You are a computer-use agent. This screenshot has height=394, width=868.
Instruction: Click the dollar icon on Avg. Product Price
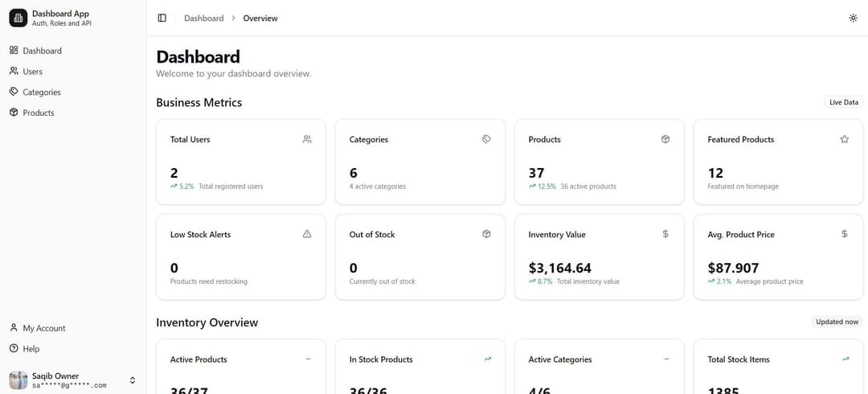(845, 235)
